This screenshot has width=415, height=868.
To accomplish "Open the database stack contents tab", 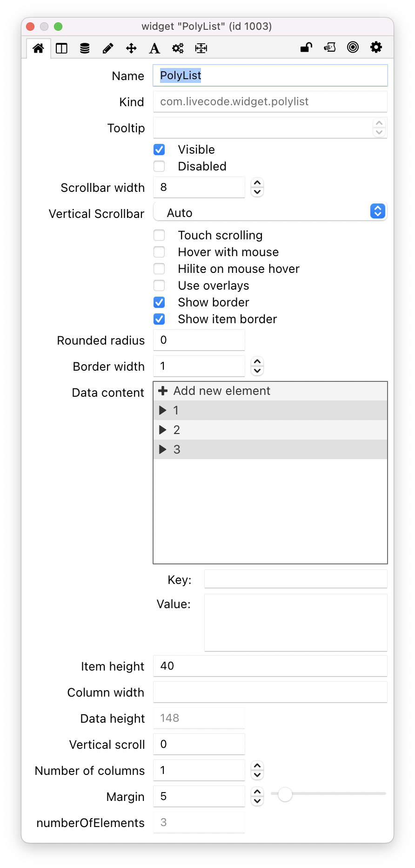I will click(85, 48).
